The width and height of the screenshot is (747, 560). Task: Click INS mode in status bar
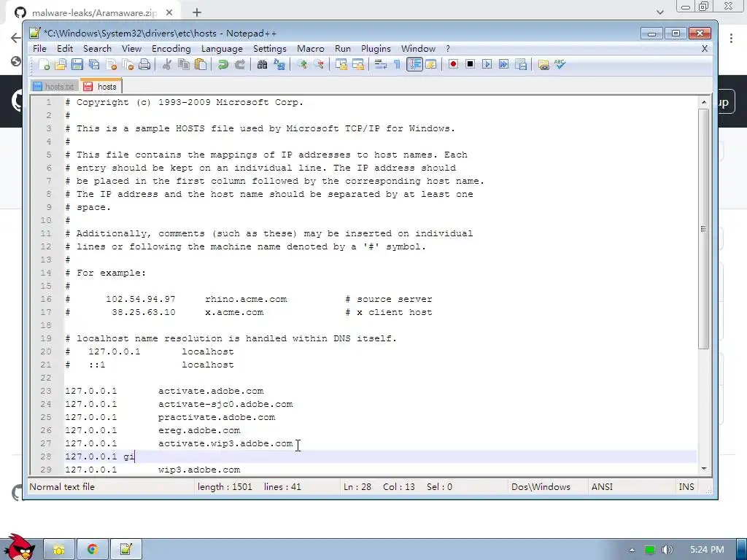[686, 486]
